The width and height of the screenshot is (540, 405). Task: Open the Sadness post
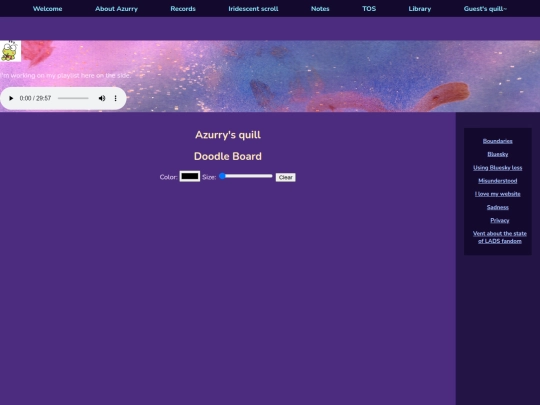tap(497, 207)
